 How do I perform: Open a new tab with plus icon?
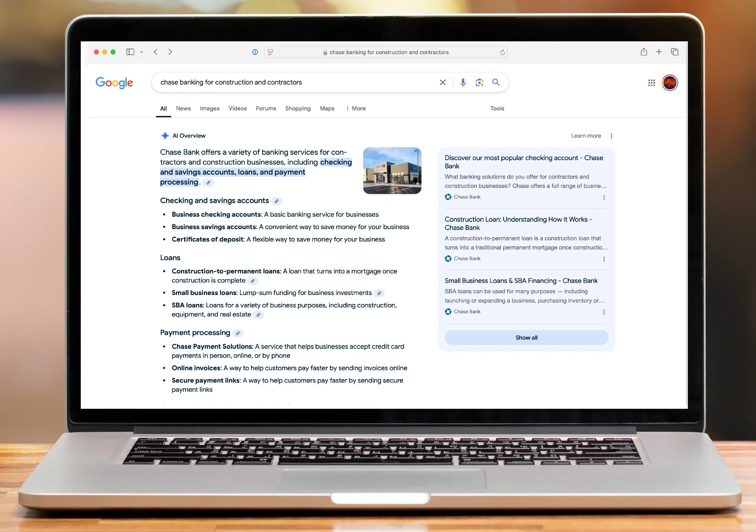(x=659, y=52)
